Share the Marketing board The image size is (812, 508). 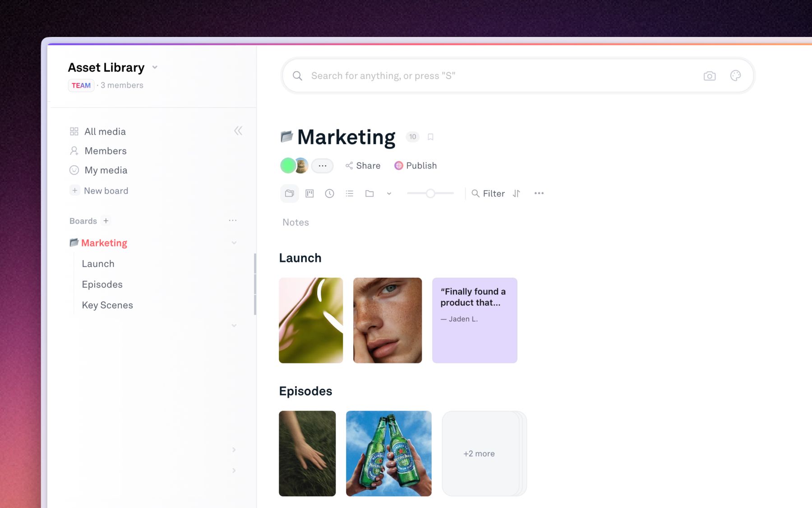pos(363,166)
